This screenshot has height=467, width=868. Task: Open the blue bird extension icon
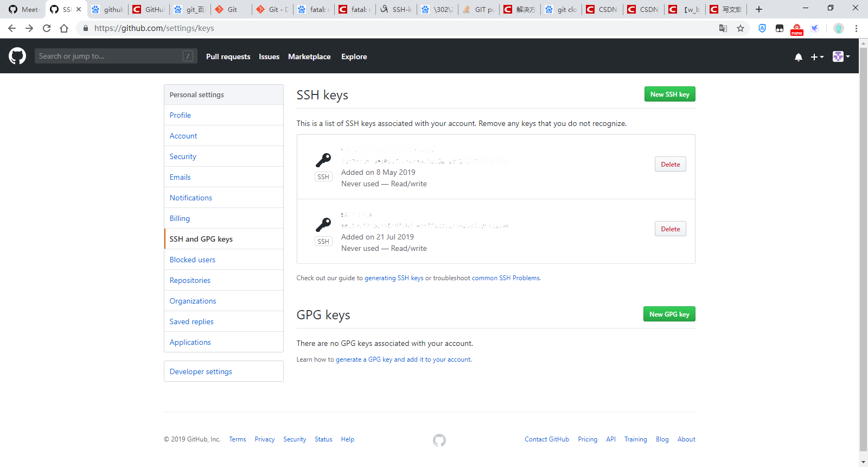pos(814,28)
